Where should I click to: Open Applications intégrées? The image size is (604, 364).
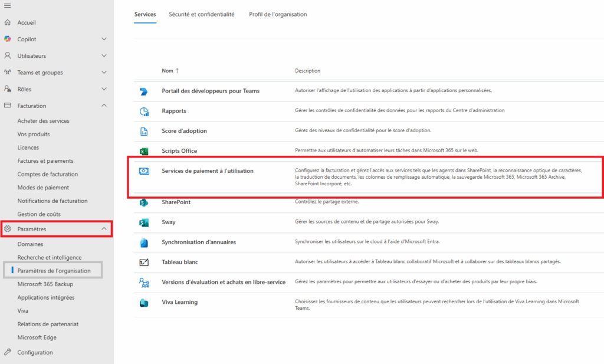[x=46, y=297]
